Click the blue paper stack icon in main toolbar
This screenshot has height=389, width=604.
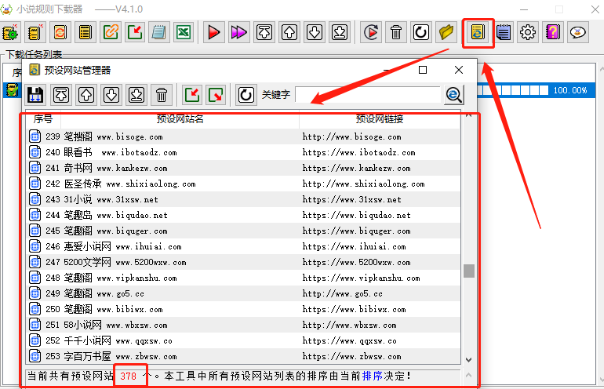159,32
